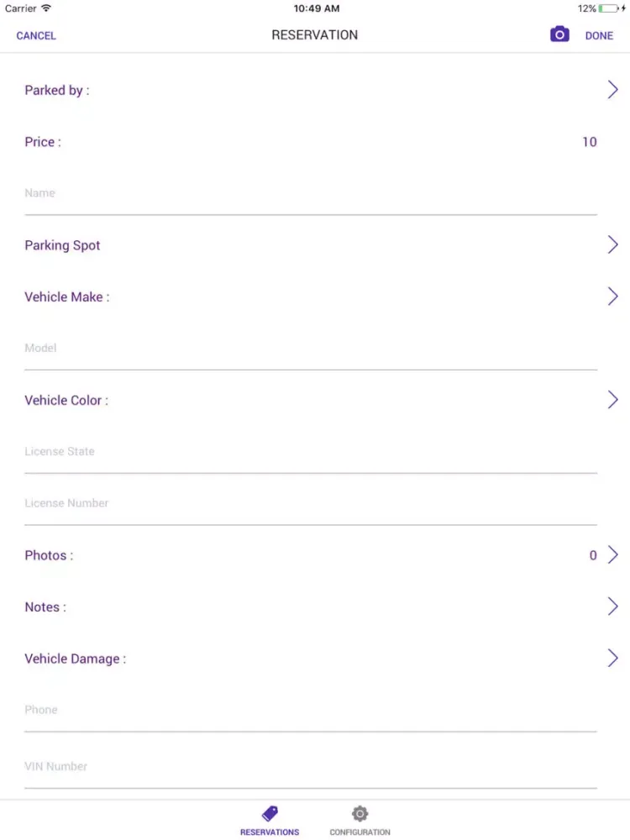
Task: Open Vehicle Color options arrow
Action: pos(612,400)
